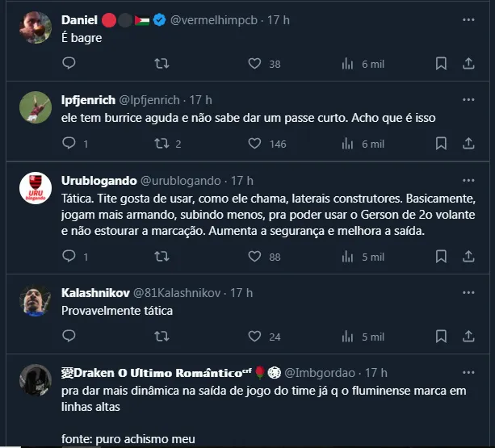This screenshot has height=448, width=495.
Task: Share Daniel's tweet
Action: tap(468, 63)
